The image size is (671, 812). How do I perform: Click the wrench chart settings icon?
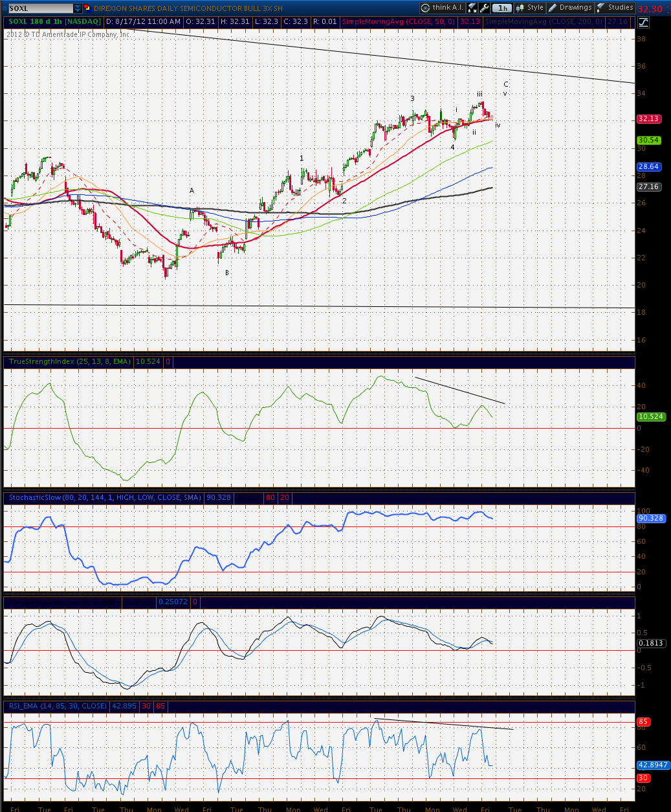[x=484, y=8]
